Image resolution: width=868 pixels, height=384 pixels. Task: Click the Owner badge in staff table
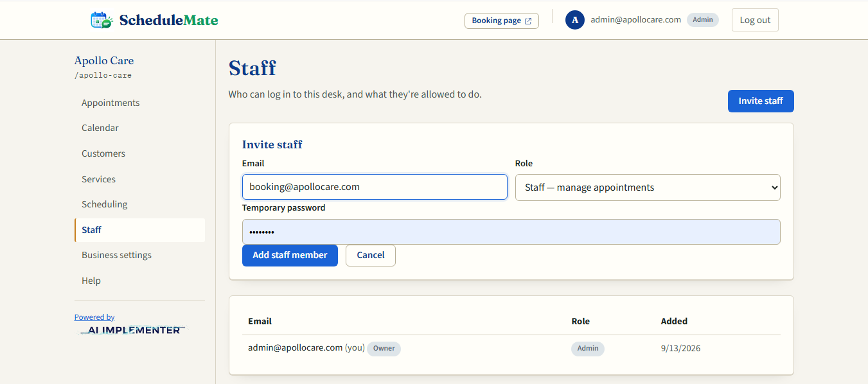384,349
